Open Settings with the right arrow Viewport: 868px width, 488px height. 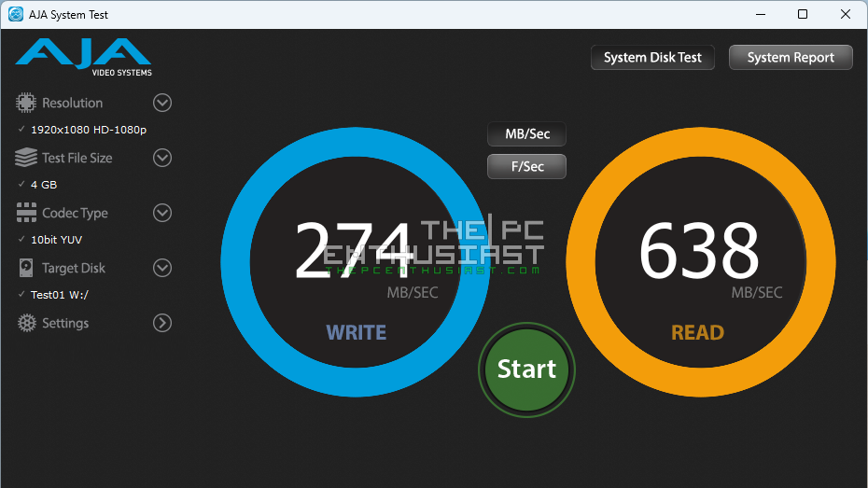coord(162,323)
